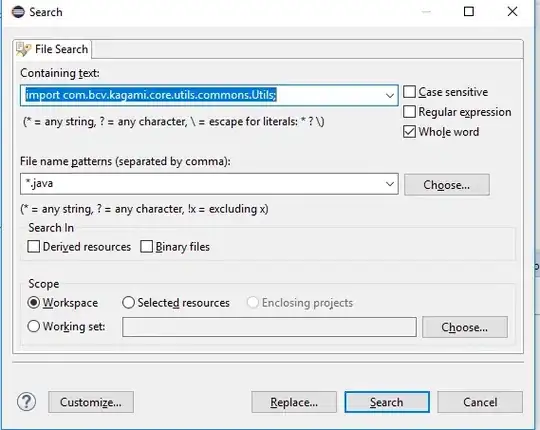Image resolution: width=540 pixels, height=430 pixels.
Task: Open help via the question mark icon
Action: tap(27, 402)
